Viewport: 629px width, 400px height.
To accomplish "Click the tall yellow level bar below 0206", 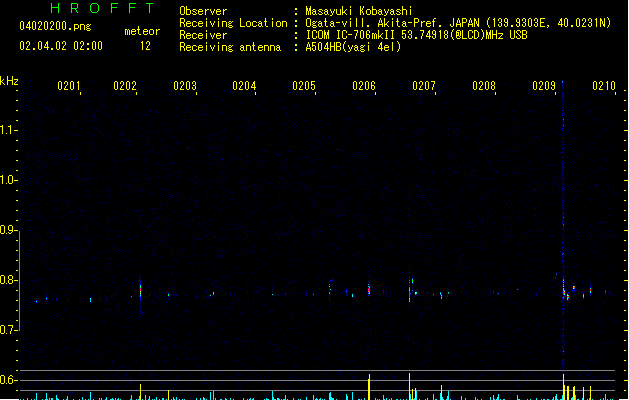I will 369,387.
